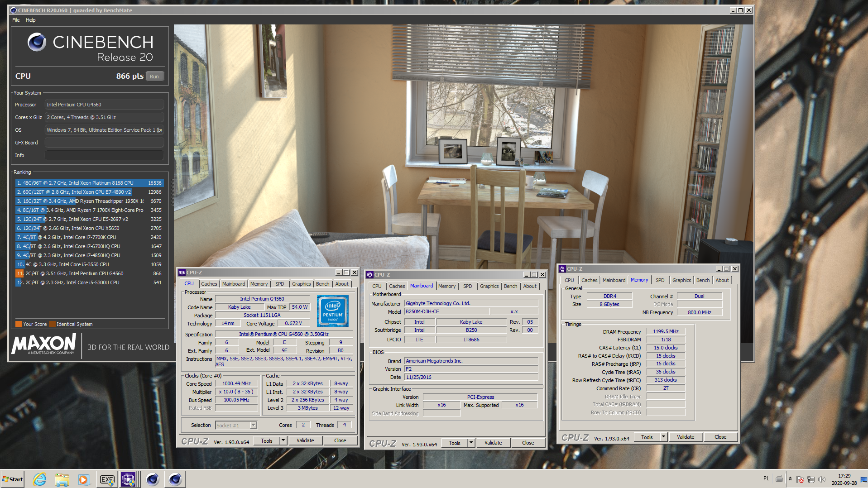Image resolution: width=868 pixels, height=488 pixels.
Task: Click Validate in Memory window
Action: click(x=686, y=437)
